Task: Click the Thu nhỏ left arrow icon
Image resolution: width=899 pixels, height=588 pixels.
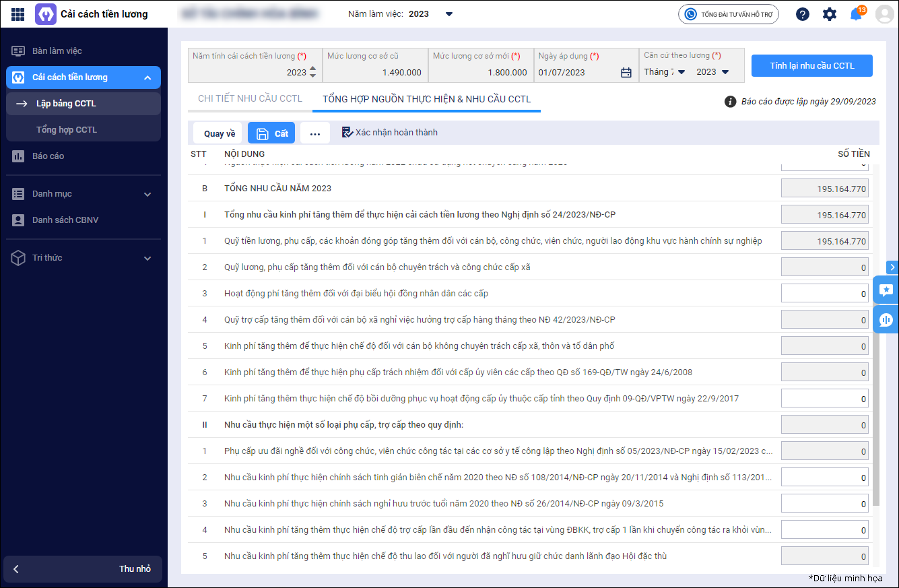Action: tap(16, 569)
